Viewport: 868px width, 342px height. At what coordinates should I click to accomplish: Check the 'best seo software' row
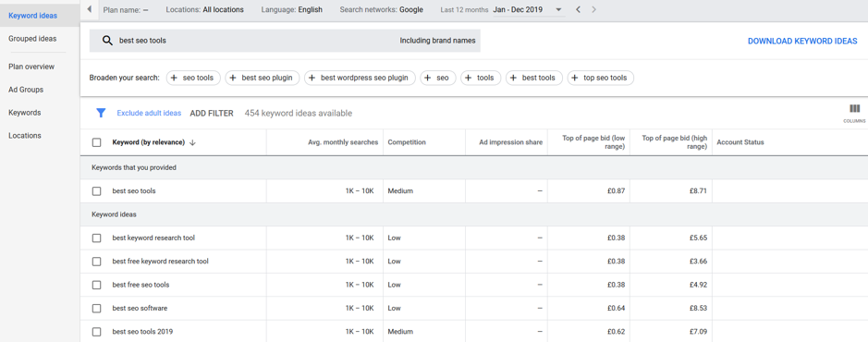pyautogui.click(x=97, y=308)
